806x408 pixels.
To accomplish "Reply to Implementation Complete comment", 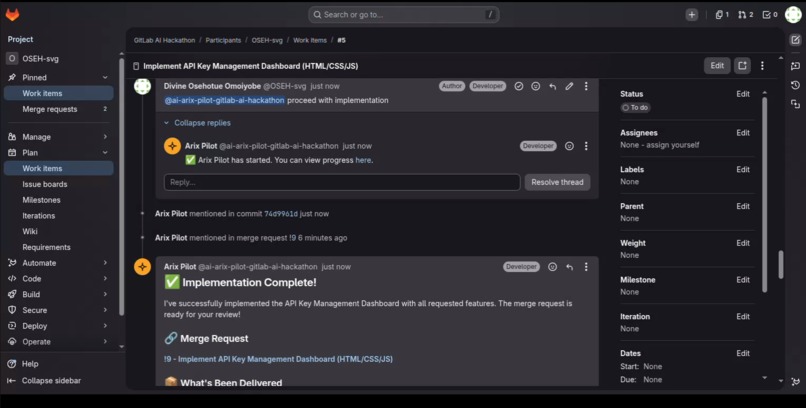I will [569, 267].
